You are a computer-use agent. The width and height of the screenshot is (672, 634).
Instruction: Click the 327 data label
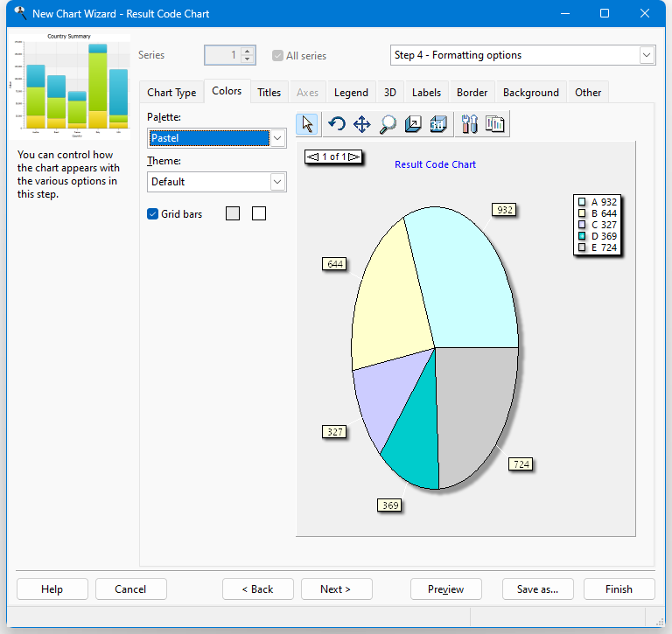(335, 432)
